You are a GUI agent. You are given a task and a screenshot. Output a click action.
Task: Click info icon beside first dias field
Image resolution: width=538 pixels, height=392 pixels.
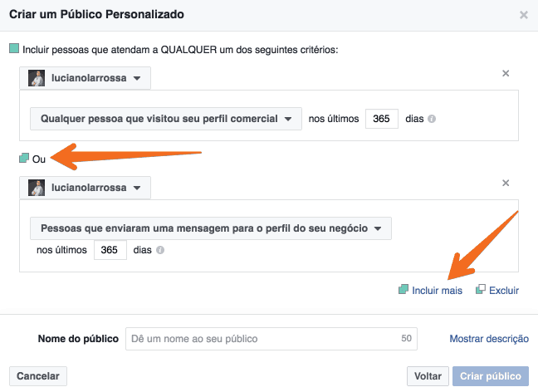pyautogui.click(x=433, y=119)
